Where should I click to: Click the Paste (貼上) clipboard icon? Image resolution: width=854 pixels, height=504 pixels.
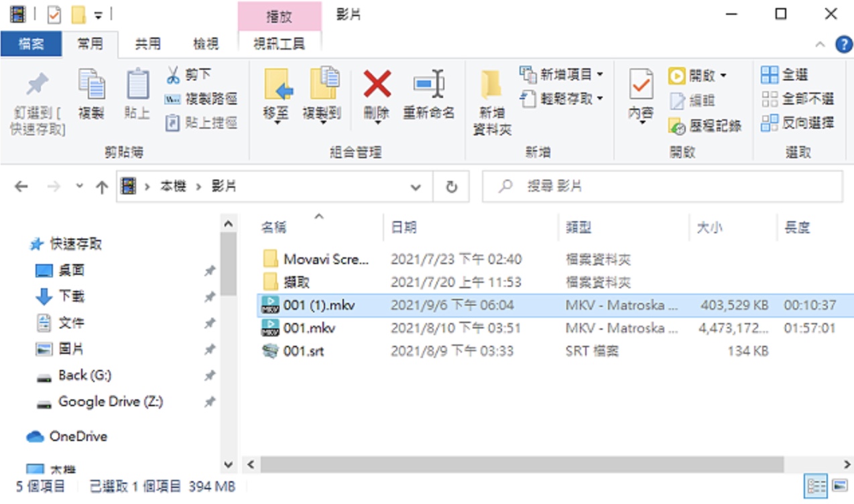point(137,84)
